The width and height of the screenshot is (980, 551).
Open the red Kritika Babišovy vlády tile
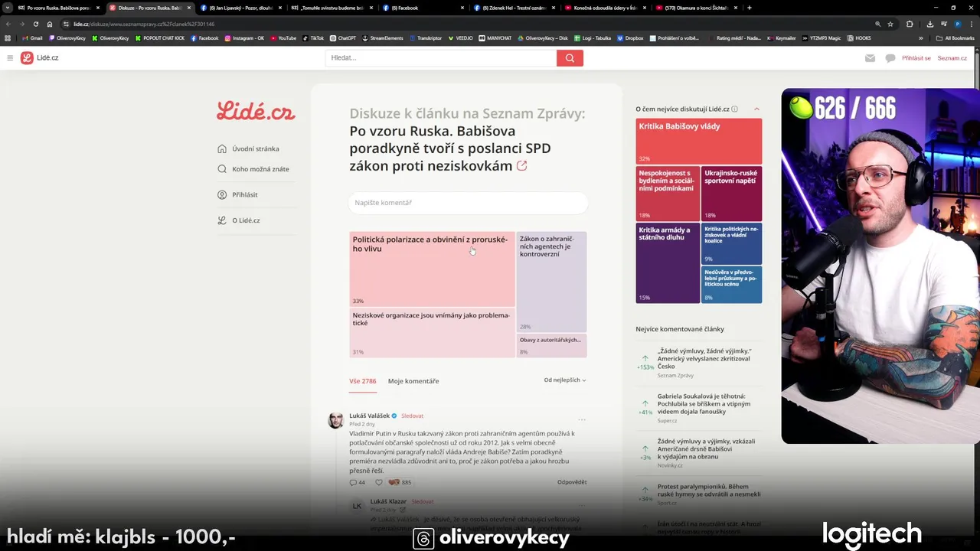[699, 141]
